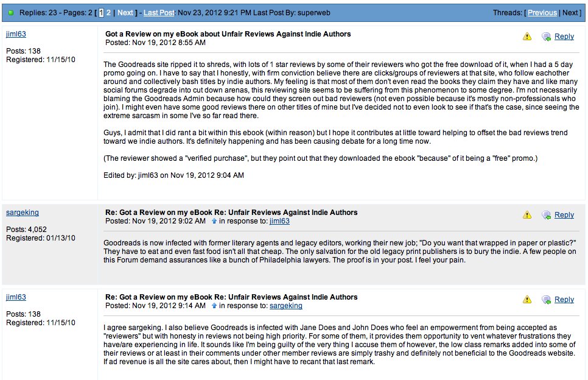Click 'Registered: 11/15/10' in the third post
The height and width of the screenshot is (380, 588).
pyautogui.click(x=41, y=323)
